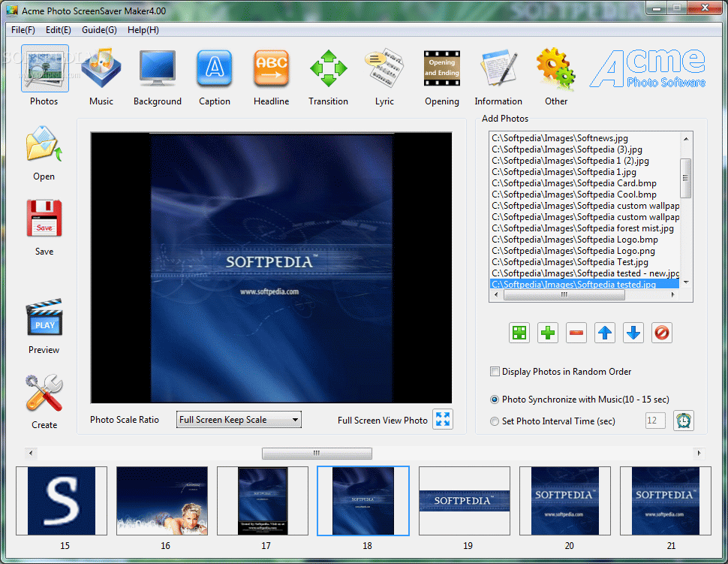Click the main photo preview image
The height and width of the screenshot is (564, 728).
271,267
